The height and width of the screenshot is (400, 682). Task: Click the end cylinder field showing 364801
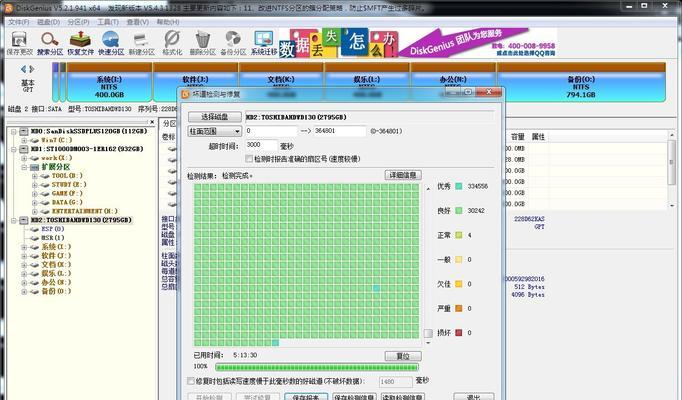[x=340, y=131]
